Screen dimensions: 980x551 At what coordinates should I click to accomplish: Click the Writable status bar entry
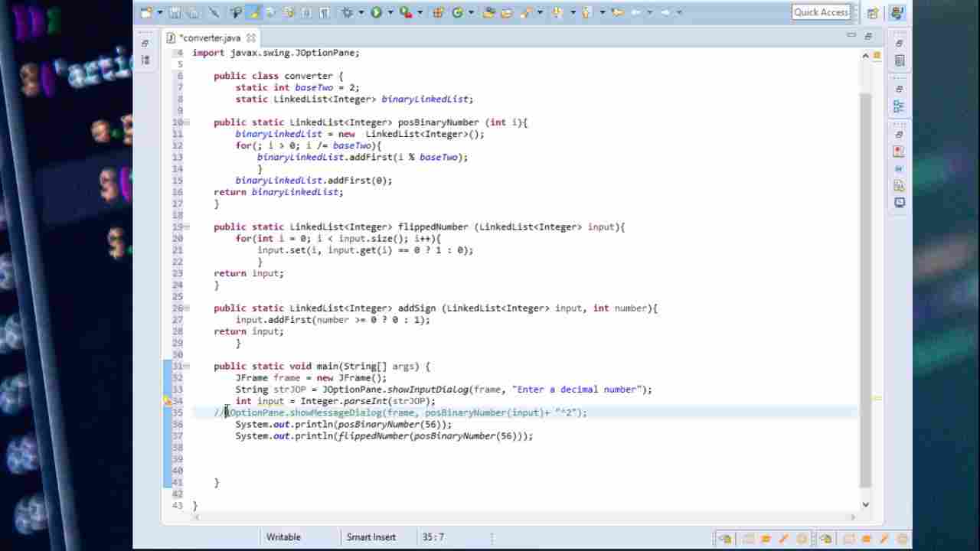(283, 537)
